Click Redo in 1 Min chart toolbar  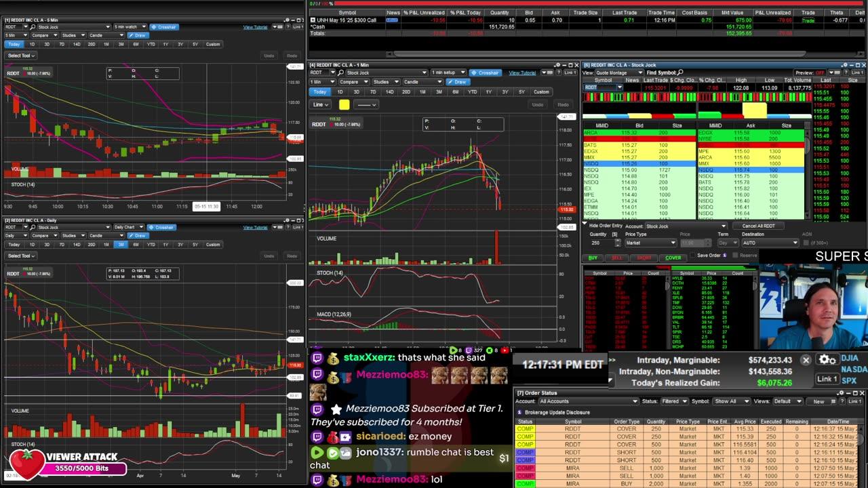coord(563,104)
